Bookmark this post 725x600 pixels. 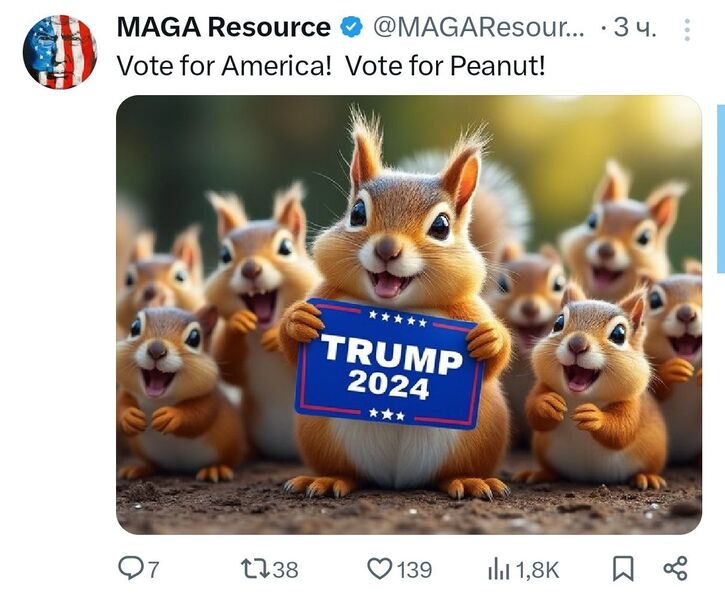click(623, 569)
